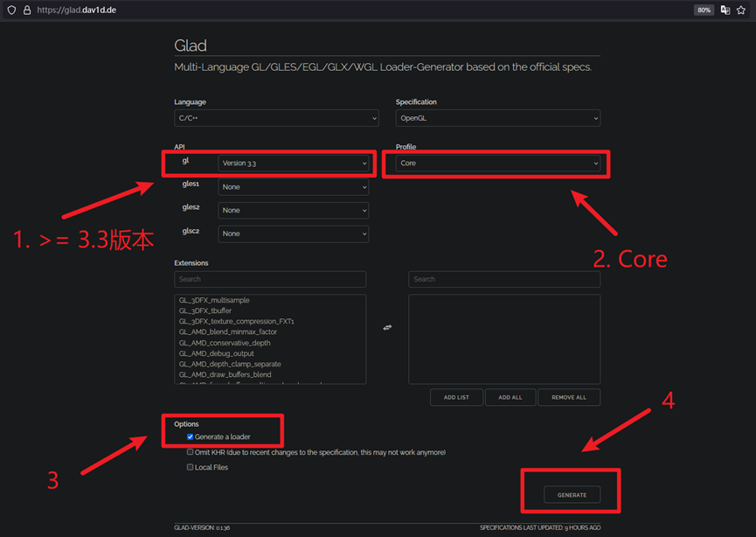
Task: Enable the Omit KHR option
Action: (x=190, y=451)
